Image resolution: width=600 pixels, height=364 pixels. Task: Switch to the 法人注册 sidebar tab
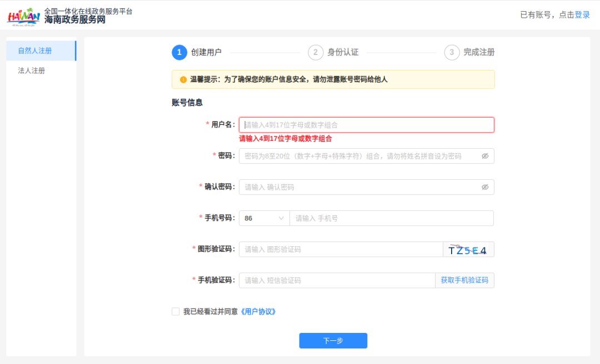click(x=31, y=70)
